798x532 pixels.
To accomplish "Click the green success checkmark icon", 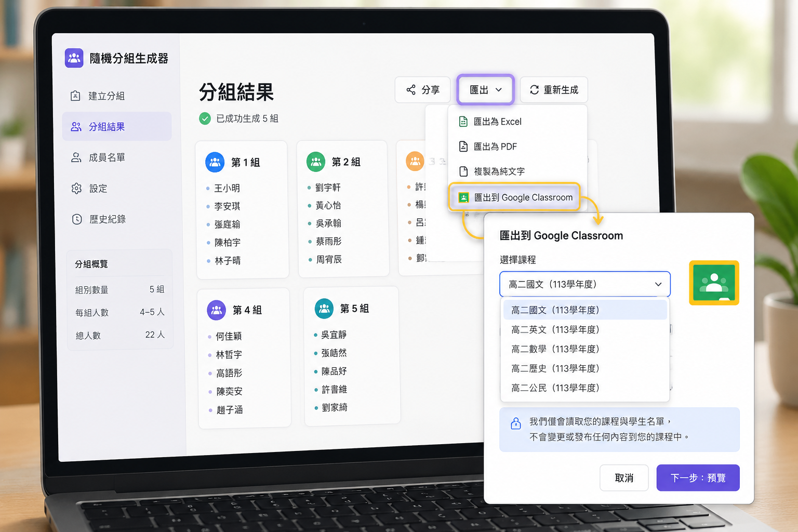I will 205,118.
